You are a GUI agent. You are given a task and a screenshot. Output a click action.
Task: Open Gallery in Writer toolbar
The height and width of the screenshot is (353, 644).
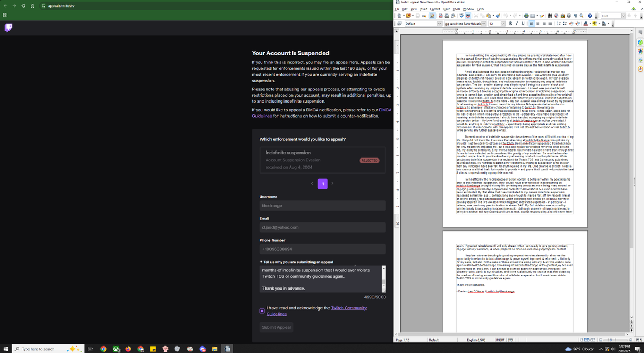[562, 16]
